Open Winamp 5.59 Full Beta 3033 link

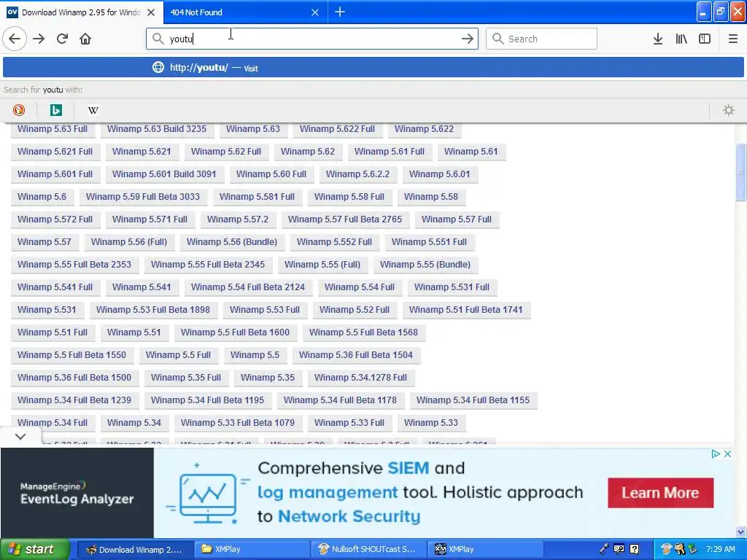(143, 197)
